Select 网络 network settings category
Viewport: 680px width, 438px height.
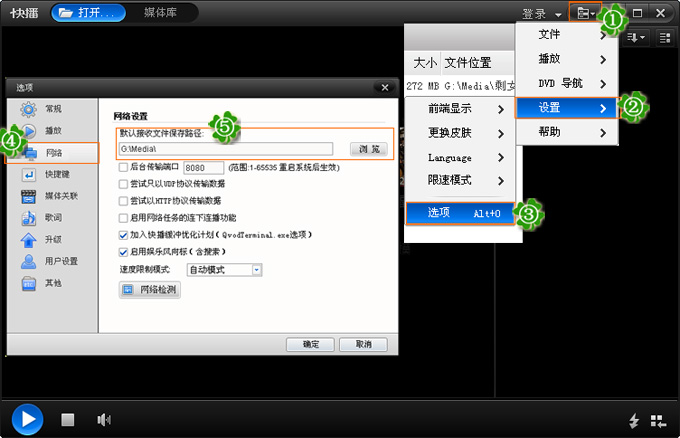52,153
